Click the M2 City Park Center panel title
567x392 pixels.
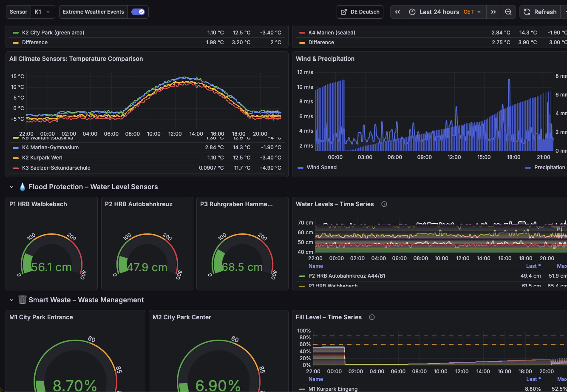[182, 317]
